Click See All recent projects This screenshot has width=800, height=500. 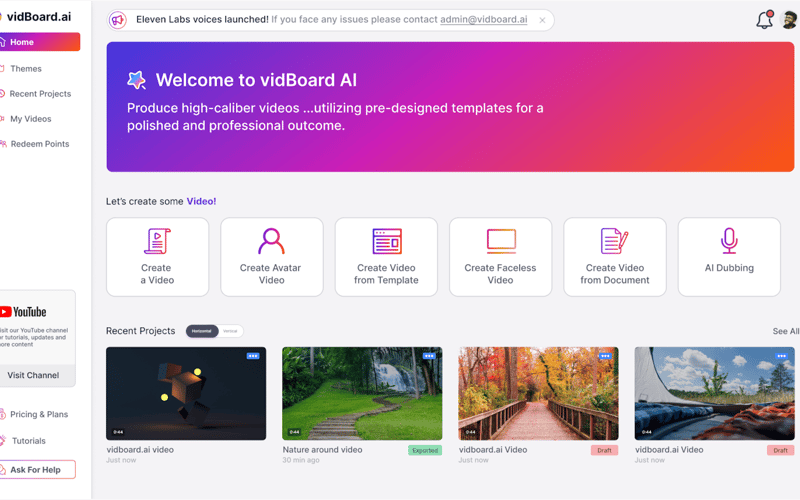tap(786, 331)
